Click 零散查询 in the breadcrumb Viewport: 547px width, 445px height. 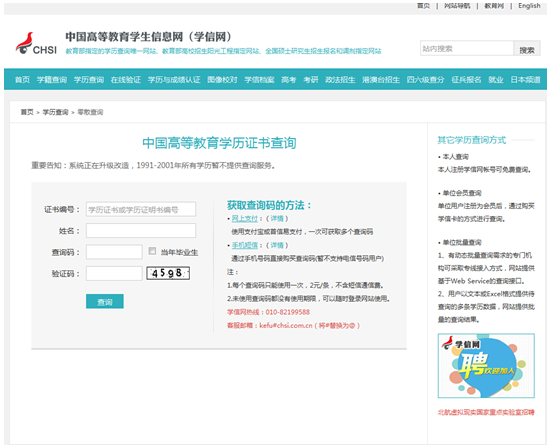pyautogui.click(x=90, y=112)
